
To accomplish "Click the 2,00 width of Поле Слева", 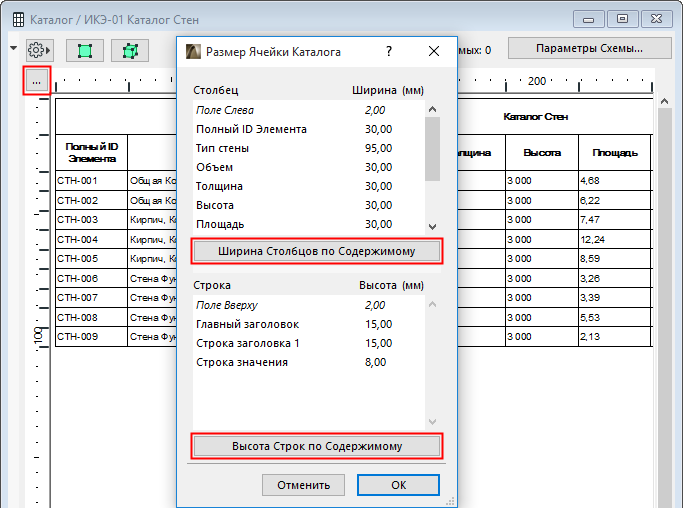I will (375, 110).
